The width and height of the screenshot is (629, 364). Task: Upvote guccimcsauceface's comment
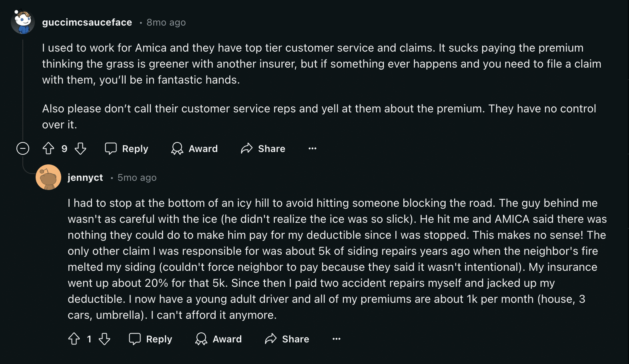[x=48, y=148]
